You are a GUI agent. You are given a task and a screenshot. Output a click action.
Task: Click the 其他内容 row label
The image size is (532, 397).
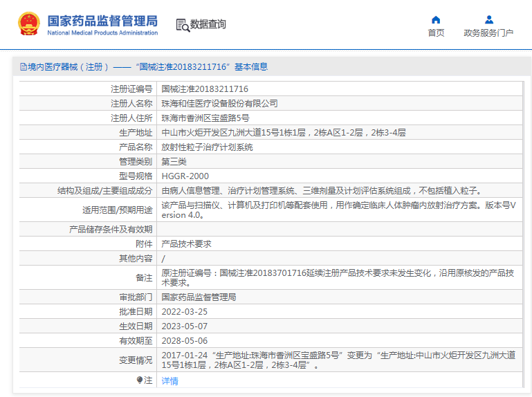click(x=136, y=259)
